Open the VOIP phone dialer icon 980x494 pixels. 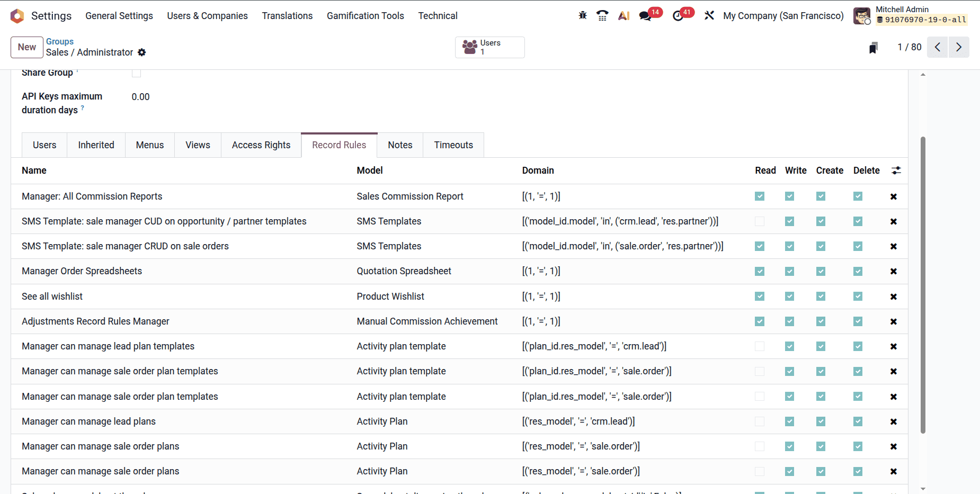[x=602, y=15]
